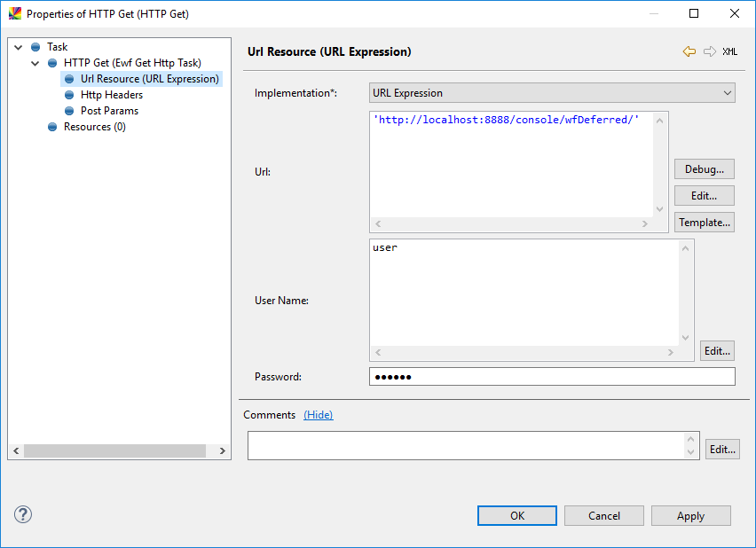
Task: Click the blue bullet icon beside Resources (0)
Action: click(x=51, y=126)
